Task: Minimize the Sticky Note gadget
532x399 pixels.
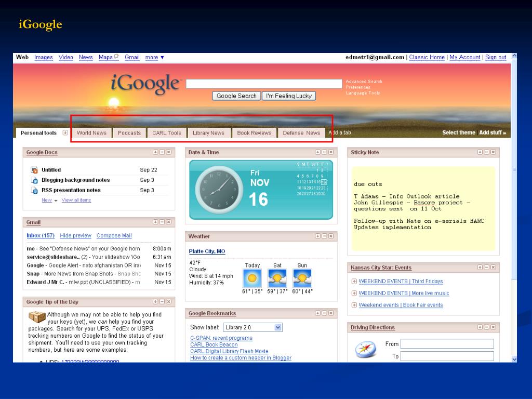Action: pos(486,152)
